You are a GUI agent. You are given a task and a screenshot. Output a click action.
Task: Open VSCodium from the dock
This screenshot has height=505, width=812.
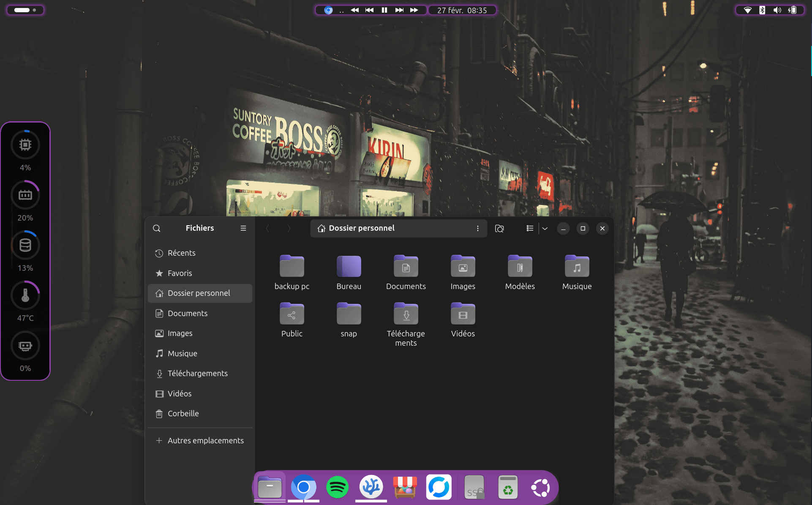coord(371,487)
